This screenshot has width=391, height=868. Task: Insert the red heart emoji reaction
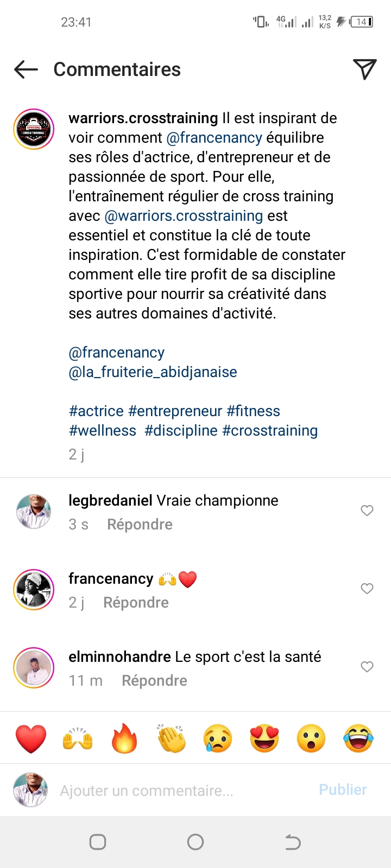pos(31,738)
